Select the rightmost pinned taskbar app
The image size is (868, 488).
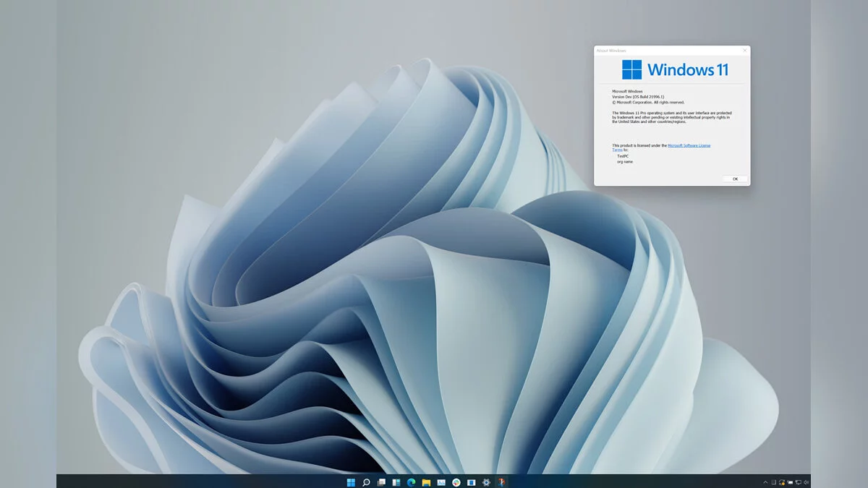[502, 482]
